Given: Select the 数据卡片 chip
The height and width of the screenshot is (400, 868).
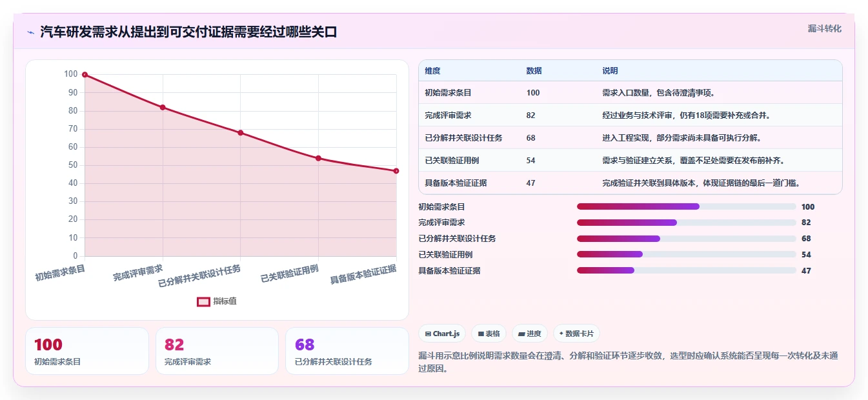Looking at the screenshot, I should [576, 334].
